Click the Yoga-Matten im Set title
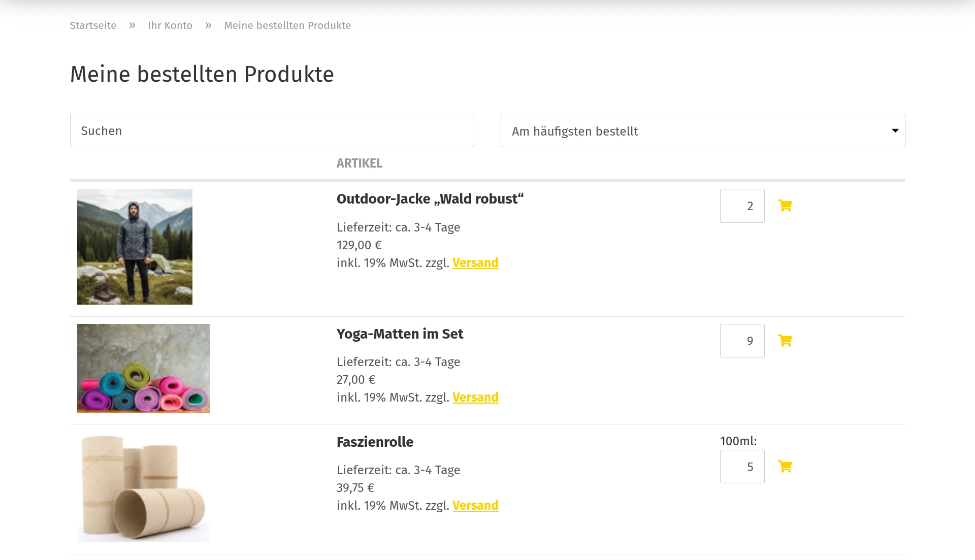 click(x=400, y=334)
